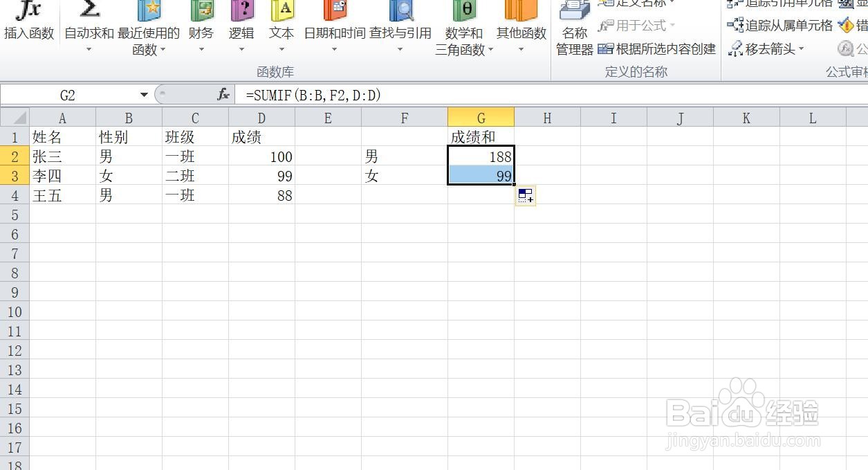Select cell C3 containing 二班
The width and height of the screenshot is (868, 470).
coord(195,176)
